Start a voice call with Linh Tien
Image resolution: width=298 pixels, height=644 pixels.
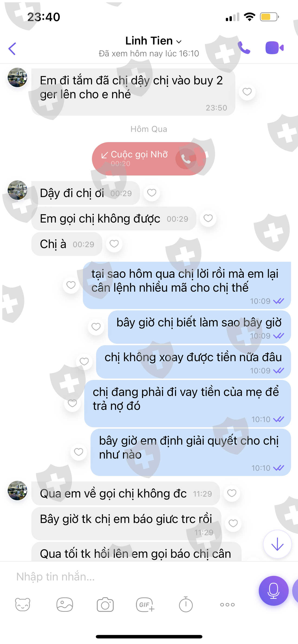pos(244,48)
